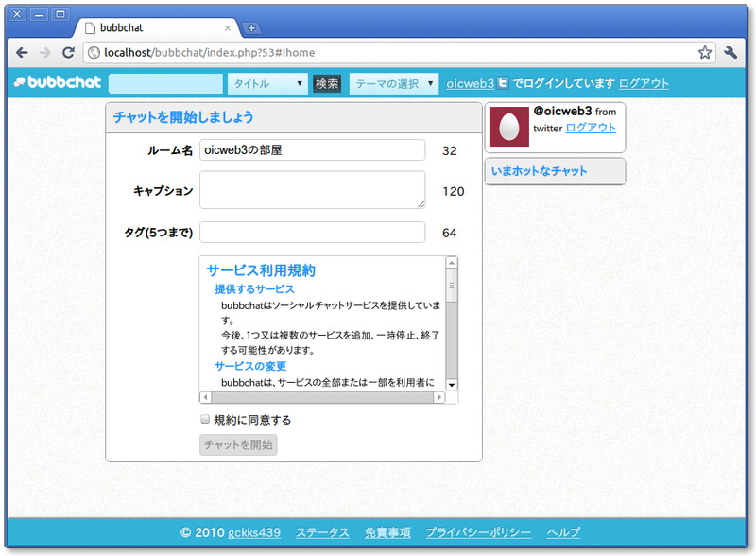This screenshot has width=756, height=556.
Task: Open the プライバシーポリシー footer link
Action: [478, 532]
